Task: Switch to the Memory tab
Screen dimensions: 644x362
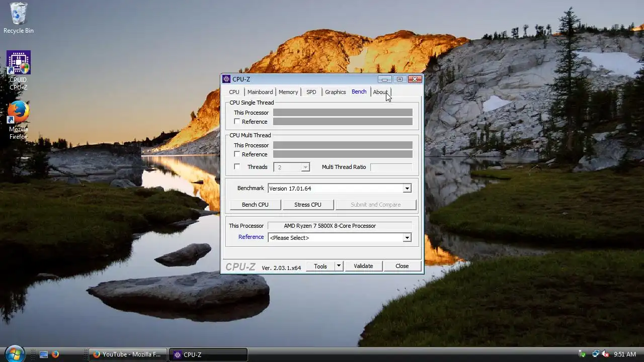Action: pyautogui.click(x=288, y=92)
